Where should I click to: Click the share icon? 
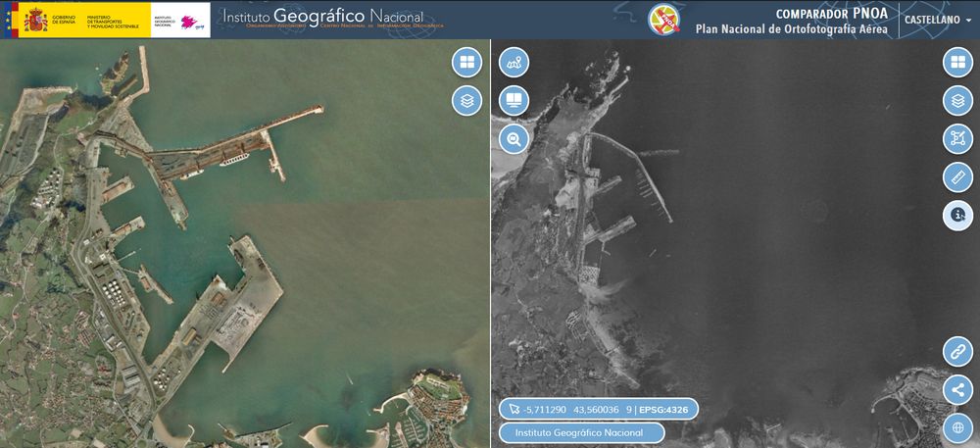tap(957, 390)
